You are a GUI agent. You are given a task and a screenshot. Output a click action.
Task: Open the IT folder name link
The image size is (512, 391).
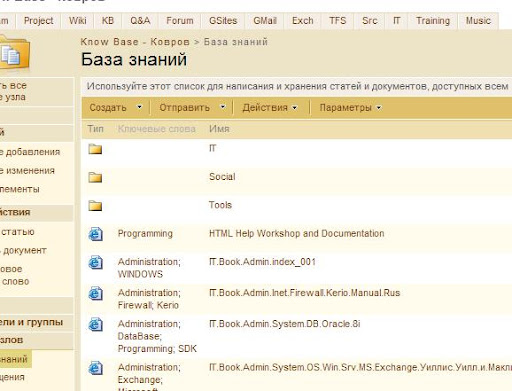(213, 148)
